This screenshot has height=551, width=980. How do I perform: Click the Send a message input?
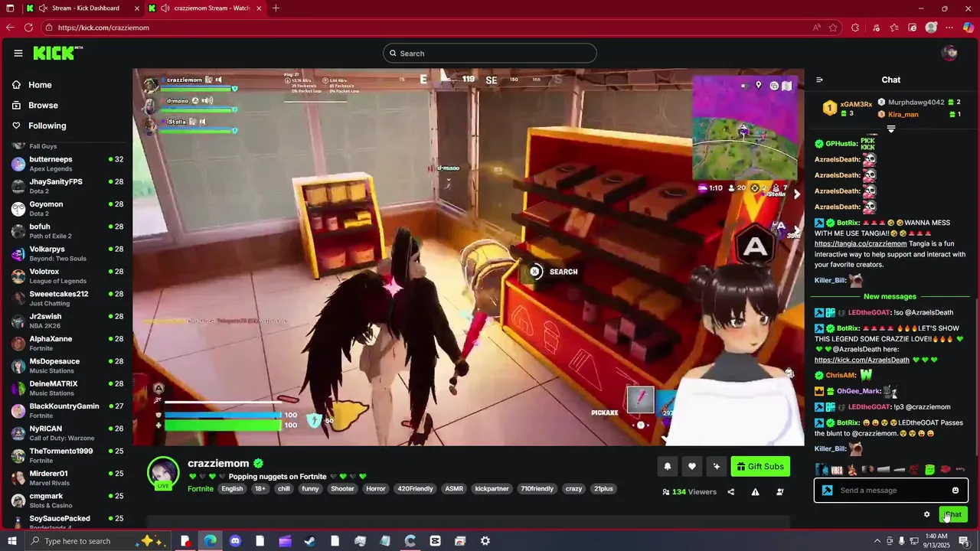(891, 491)
